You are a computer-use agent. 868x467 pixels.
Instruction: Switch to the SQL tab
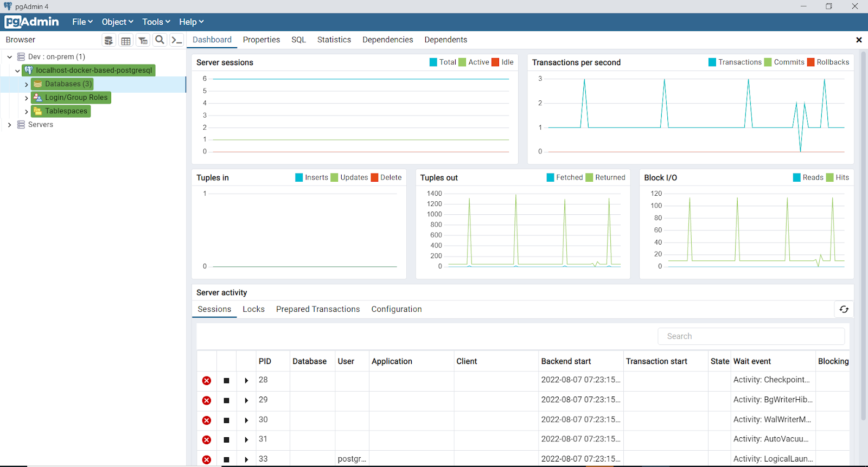point(299,40)
